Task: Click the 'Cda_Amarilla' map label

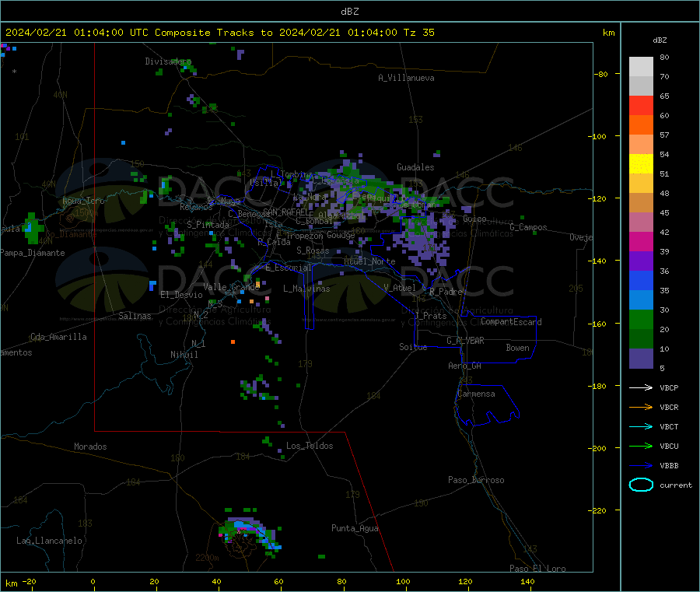Action: click(x=58, y=337)
